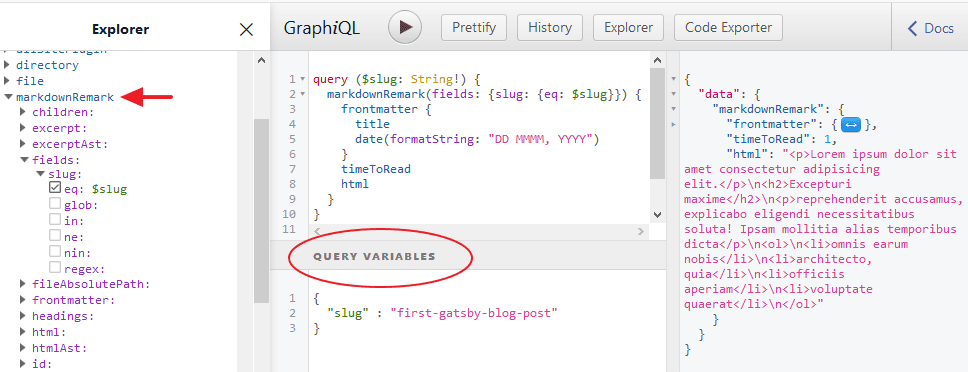Screen dimensions: 968x372
Task: Fold the query at line 1
Action: [x=302, y=80]
